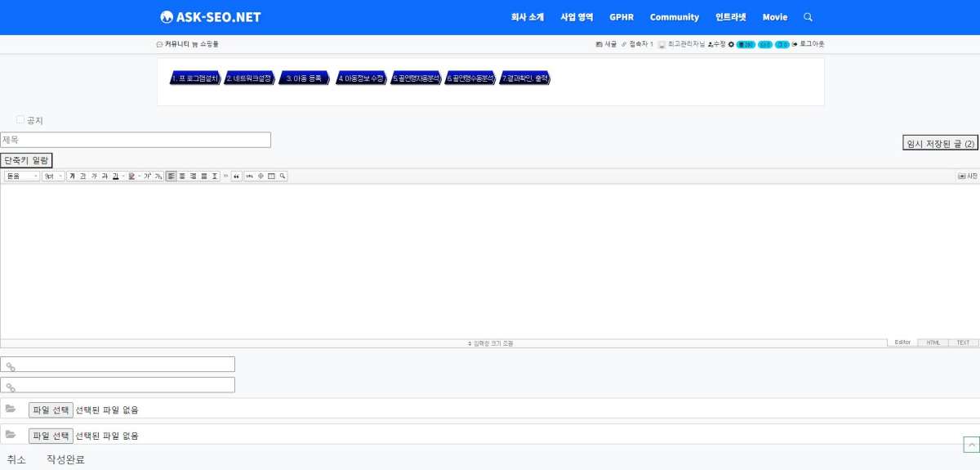980x470 pixels.
Task: Click step 1 프로그램설치 button
Action: [x=195, y=78]
